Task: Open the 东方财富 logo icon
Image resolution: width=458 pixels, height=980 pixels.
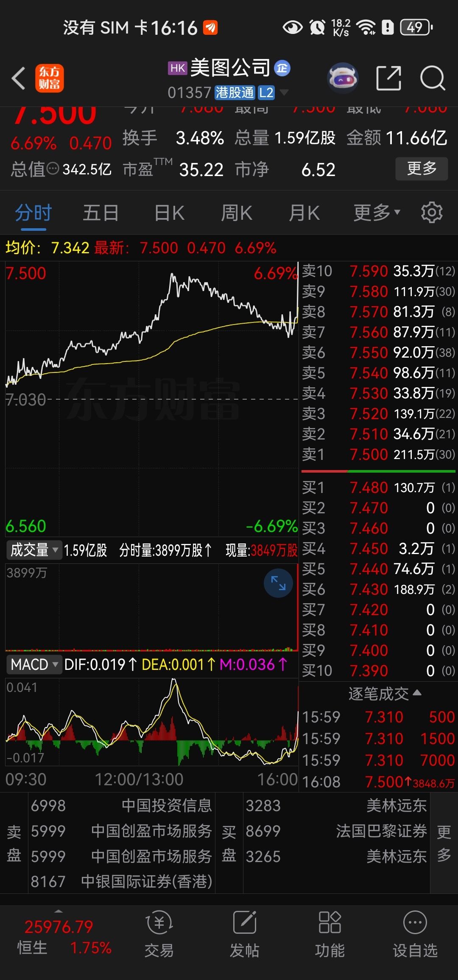Action: [x=50, y=78]
